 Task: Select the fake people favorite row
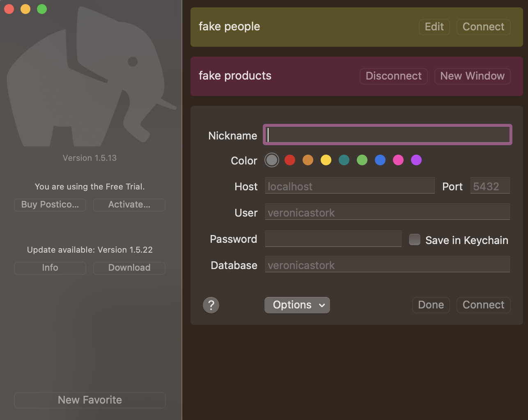[357, 27]
